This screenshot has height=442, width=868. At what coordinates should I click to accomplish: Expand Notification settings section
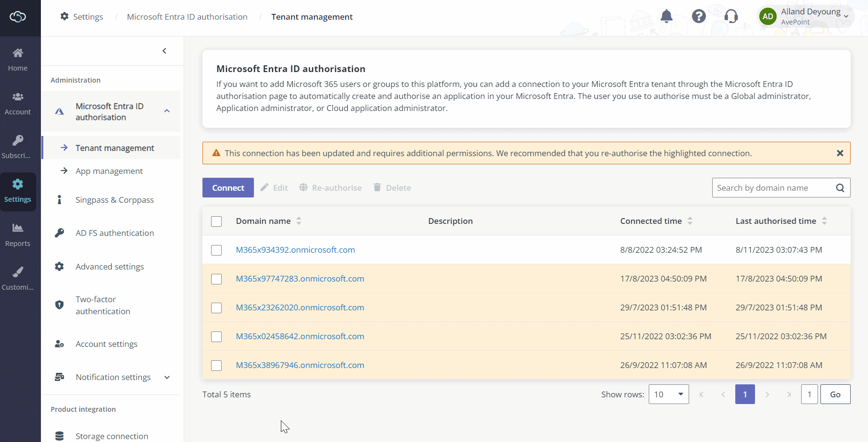(x=167, y=377)
